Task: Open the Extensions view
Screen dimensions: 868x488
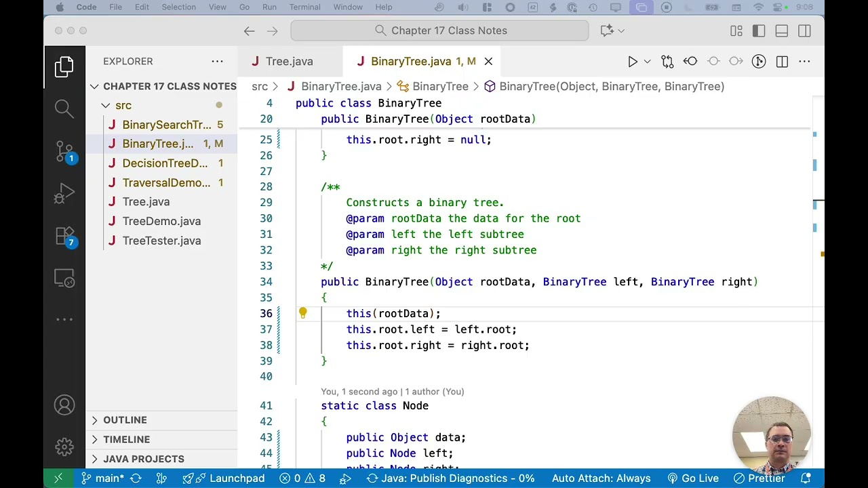Action: point(64,236)
